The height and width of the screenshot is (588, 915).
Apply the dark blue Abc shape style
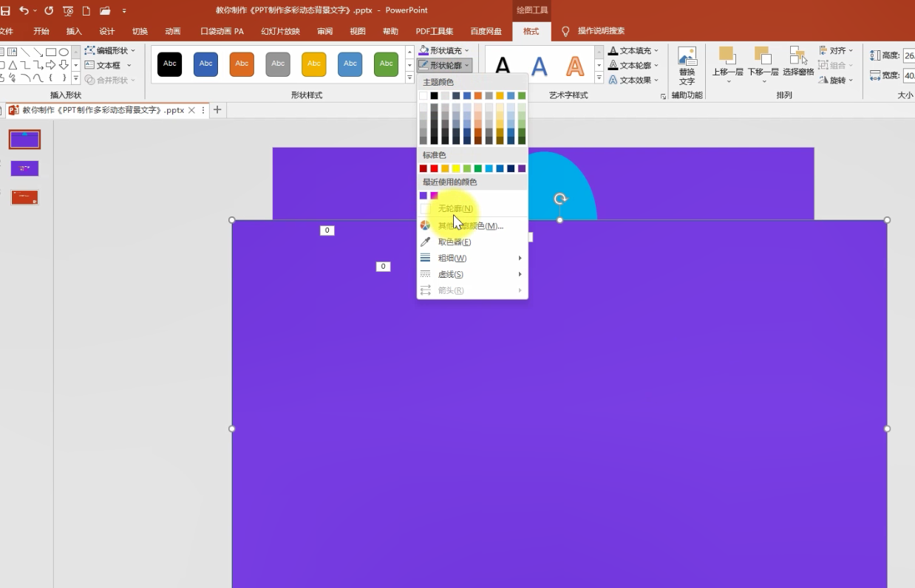pyautogui.click(x=206, y=64)
